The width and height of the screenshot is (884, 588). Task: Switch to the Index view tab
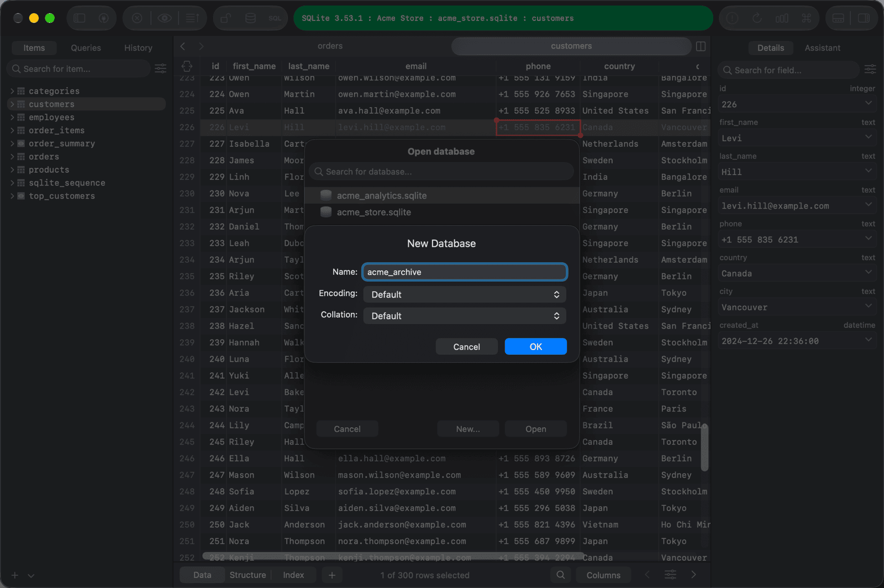tap(293, 575)
